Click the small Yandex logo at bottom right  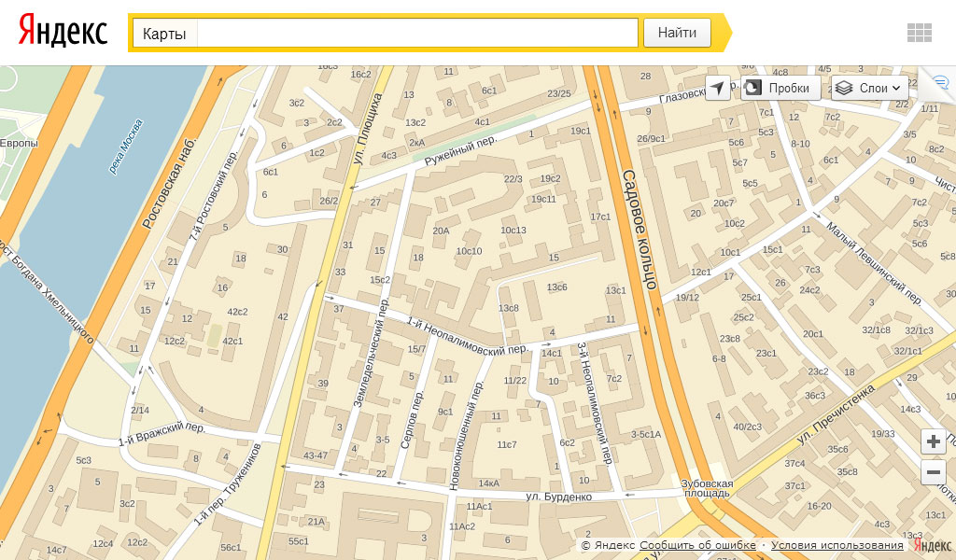click(932, 544)
